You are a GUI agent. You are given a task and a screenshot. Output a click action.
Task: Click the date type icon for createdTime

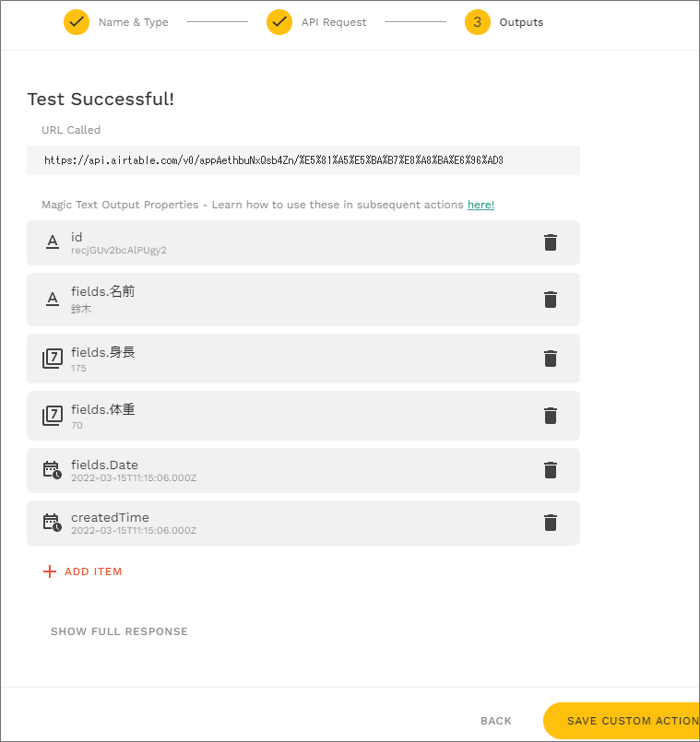[53, 523]
